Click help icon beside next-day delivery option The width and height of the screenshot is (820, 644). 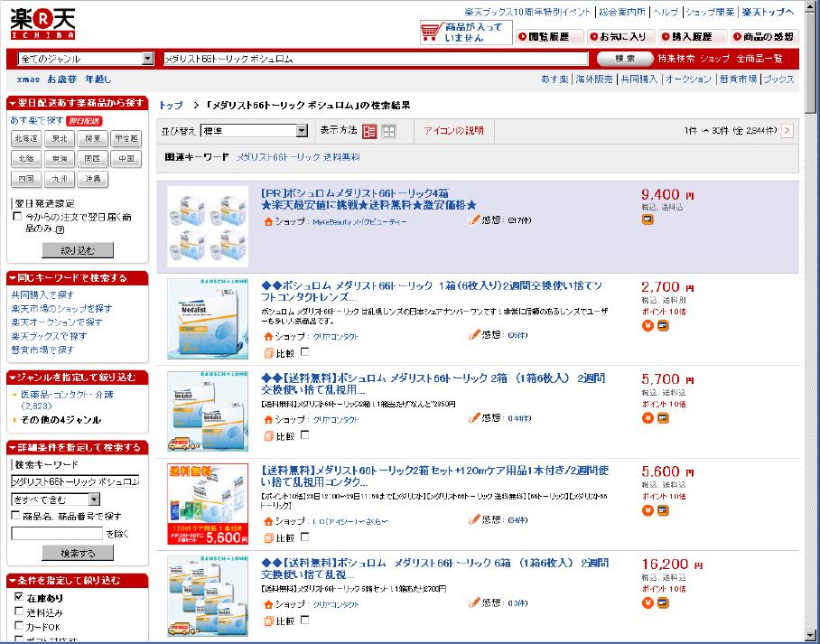tap(60, 229)
